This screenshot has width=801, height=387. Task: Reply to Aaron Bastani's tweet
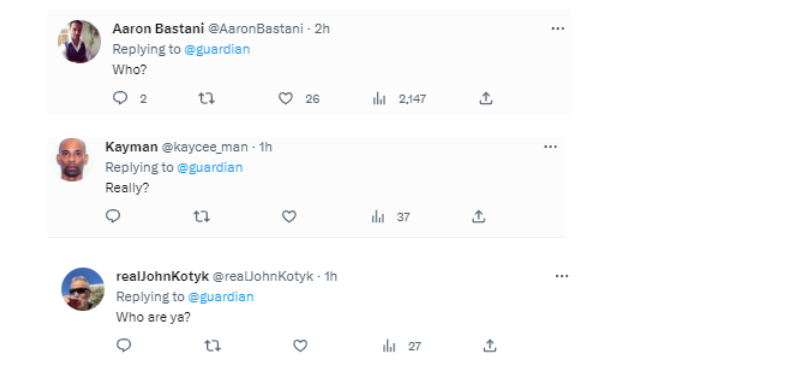coord(120,98)
